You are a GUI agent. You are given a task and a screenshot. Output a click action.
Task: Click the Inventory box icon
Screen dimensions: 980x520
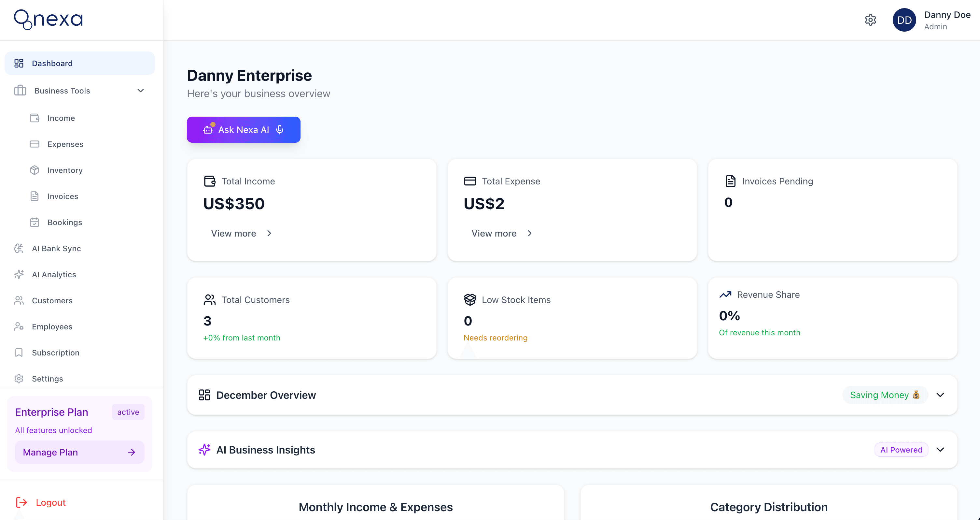35,170
